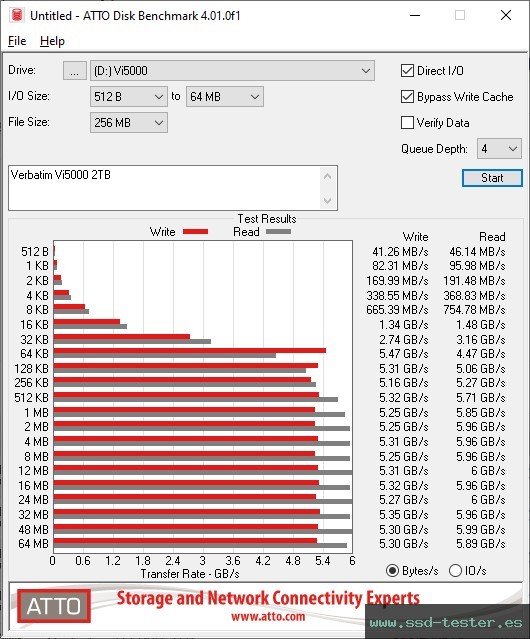Click the red Write legend swatch
The height and width of the screenshot is (639, 530).
pyautogui.click(x=196, y=231)
